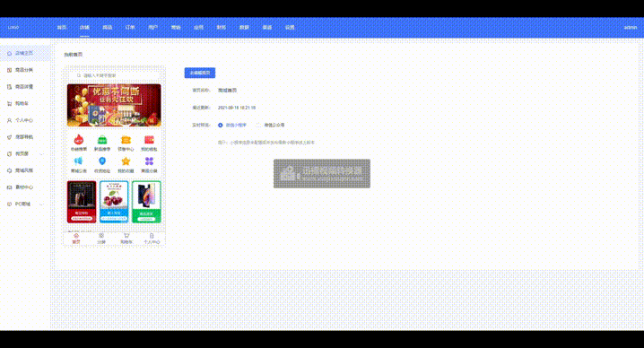Screen dimensions: 644x348
Task: Open the green smartphone product card
Action: (x=146, y=202)
